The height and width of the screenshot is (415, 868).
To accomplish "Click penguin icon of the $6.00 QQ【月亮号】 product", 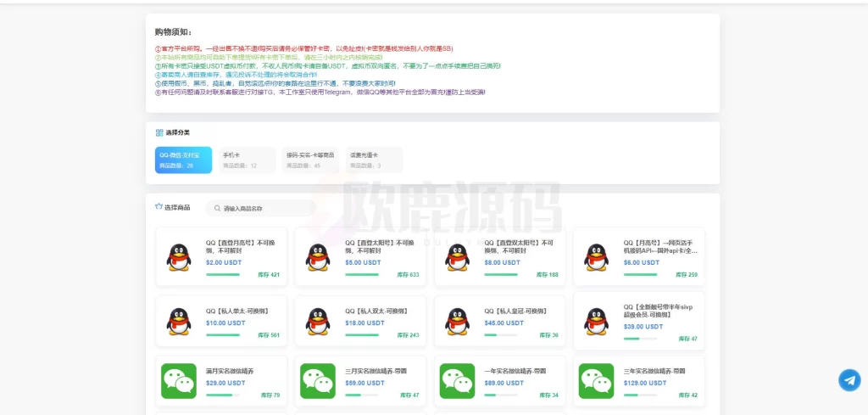I will click(596, 257).
